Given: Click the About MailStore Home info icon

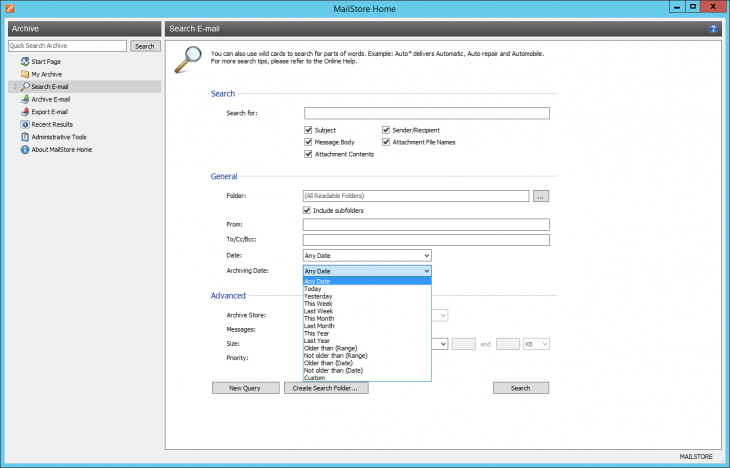Looking at the screenshot, I should 25,149.
